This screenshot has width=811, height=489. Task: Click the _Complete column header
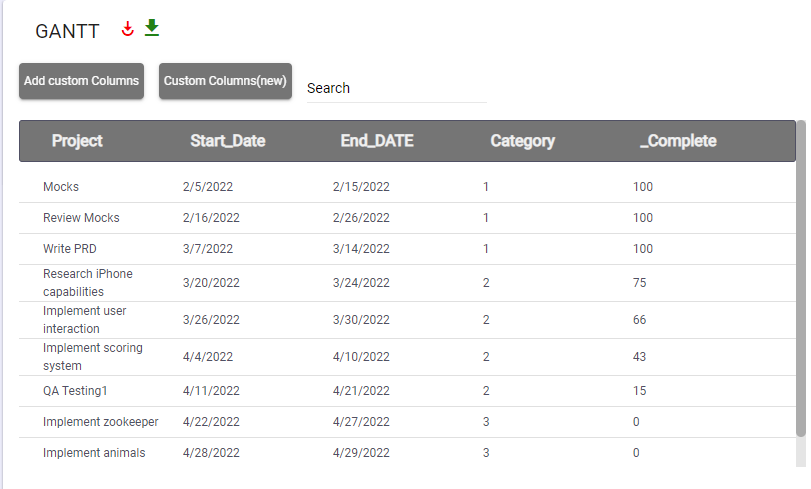pyautogui.click(x=678, y=141)
